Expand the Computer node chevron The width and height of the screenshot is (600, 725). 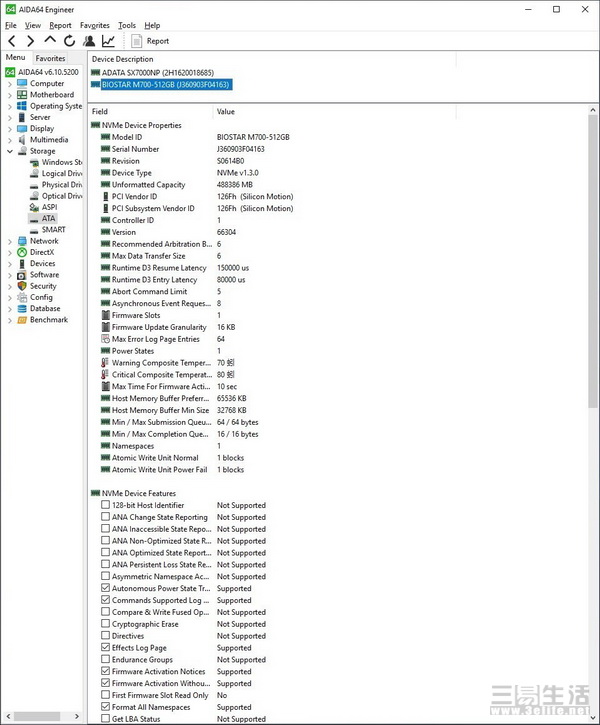[x=10, y=84]
